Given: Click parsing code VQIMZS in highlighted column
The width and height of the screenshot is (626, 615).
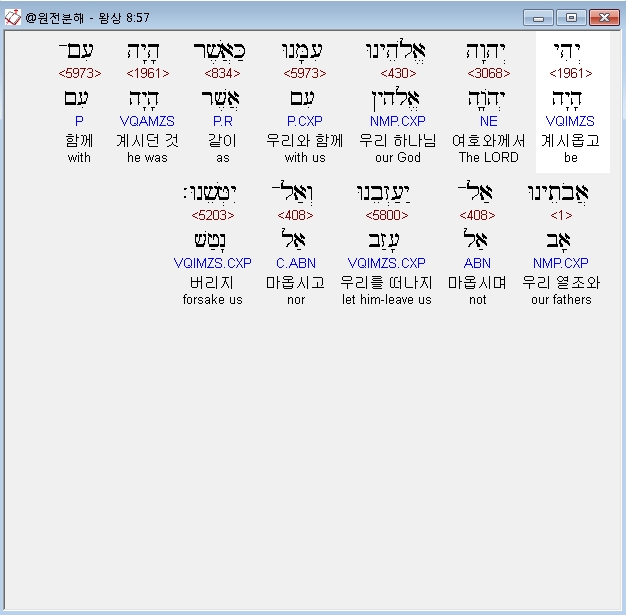Looking at the screenshot, I should click(570, 121).
